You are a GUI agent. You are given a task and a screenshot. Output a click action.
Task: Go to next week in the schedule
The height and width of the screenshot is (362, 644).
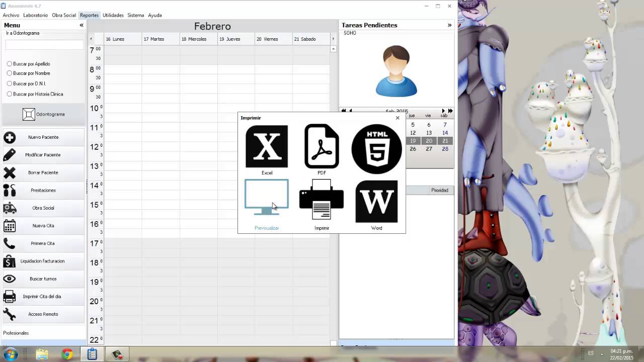(x=333, y=39)
